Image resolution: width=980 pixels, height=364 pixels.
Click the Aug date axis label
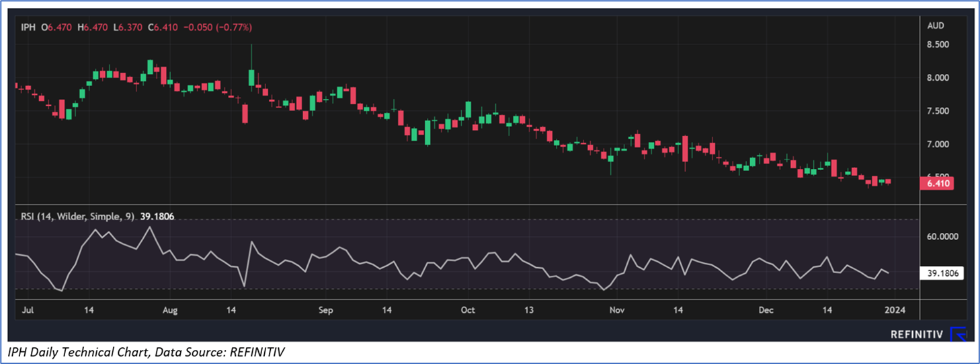point(170,310)
